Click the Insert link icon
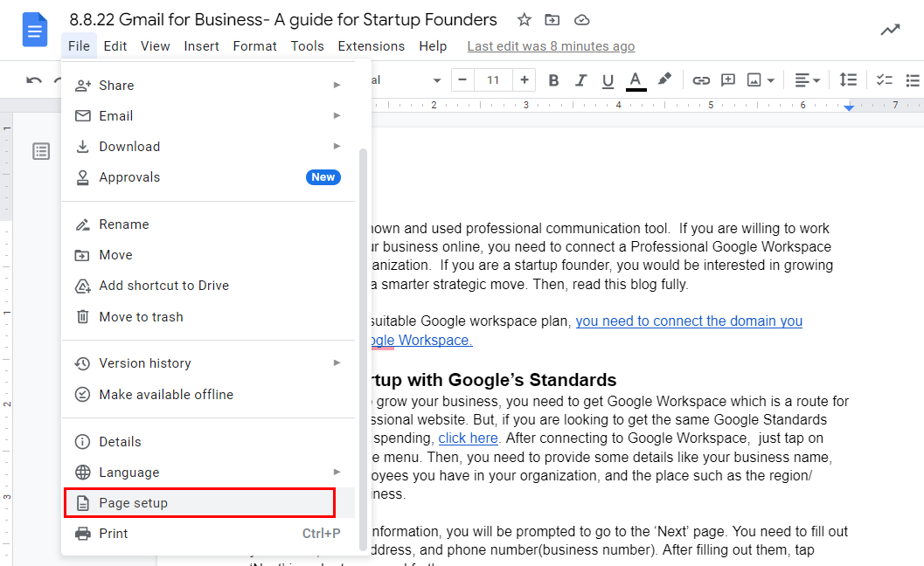This screenshot has width=924, height=566. point(701,80)
